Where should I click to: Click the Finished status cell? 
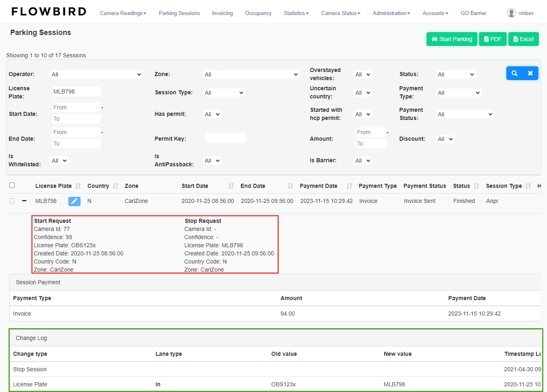(464, 201)
